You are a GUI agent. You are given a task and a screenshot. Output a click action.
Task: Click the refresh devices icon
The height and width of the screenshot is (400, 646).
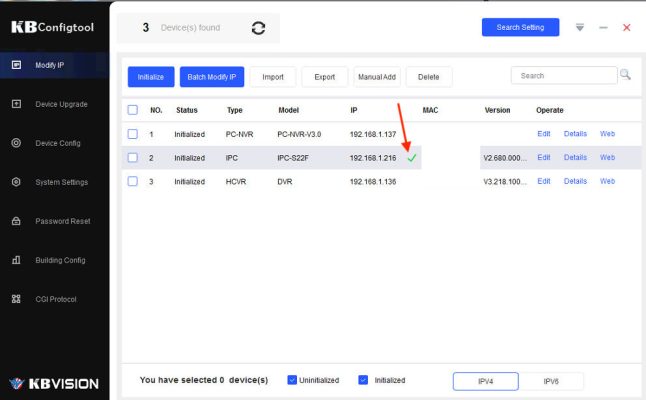point(258,28)
